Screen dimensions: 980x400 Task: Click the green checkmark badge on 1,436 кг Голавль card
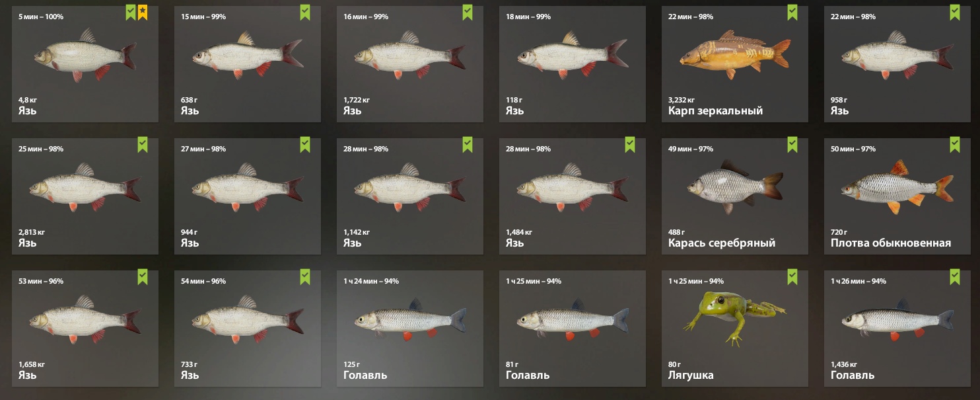tap(955, 276)
